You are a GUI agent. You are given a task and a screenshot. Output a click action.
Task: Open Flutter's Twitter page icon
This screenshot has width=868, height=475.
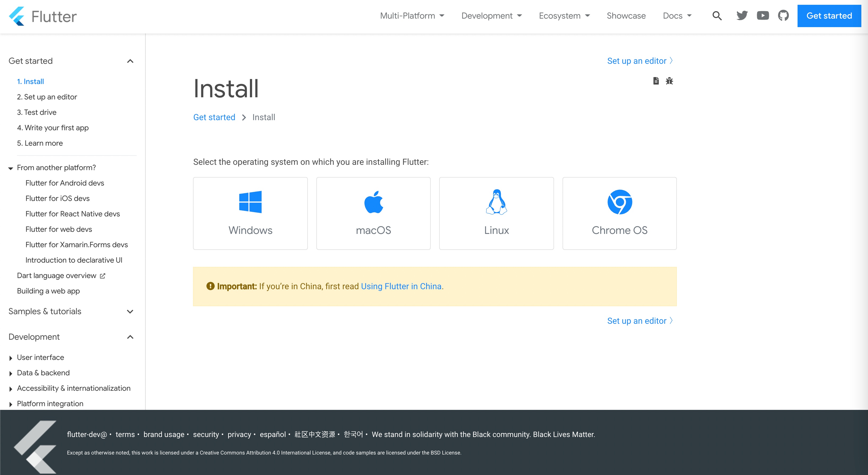click(x=742, y=16)
